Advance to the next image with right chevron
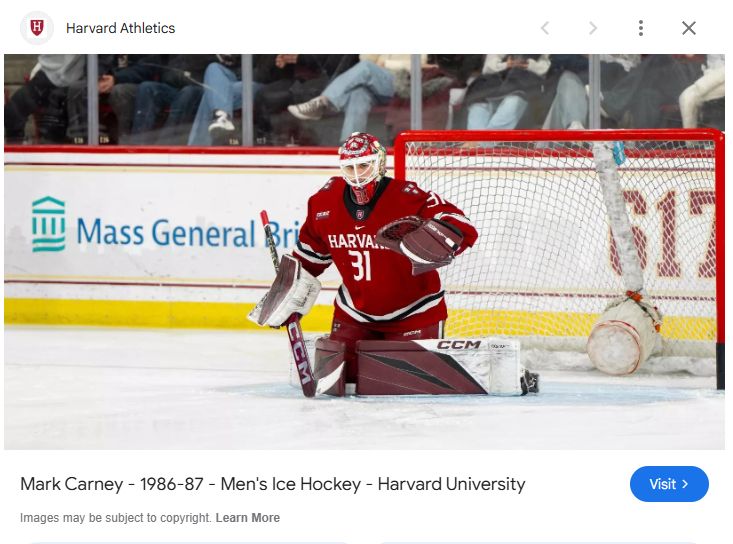733x544 pixels. click(x=593, y=28)
